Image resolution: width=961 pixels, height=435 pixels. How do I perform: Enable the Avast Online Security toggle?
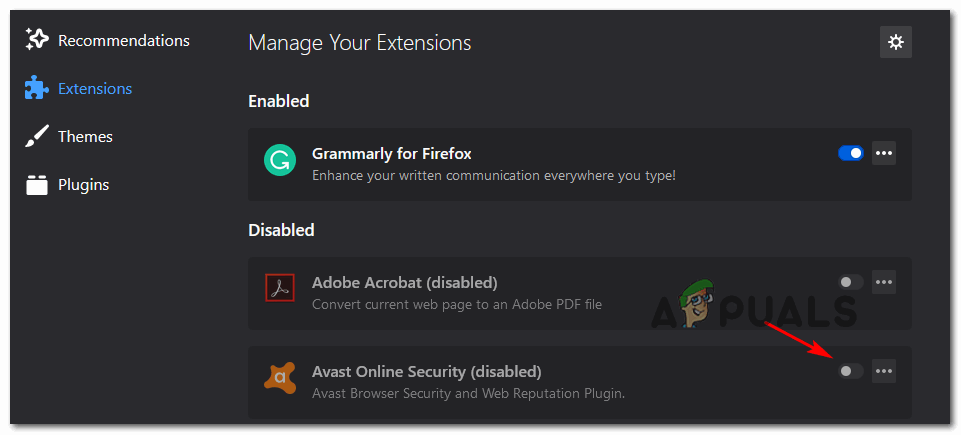(x=850, y=371)
